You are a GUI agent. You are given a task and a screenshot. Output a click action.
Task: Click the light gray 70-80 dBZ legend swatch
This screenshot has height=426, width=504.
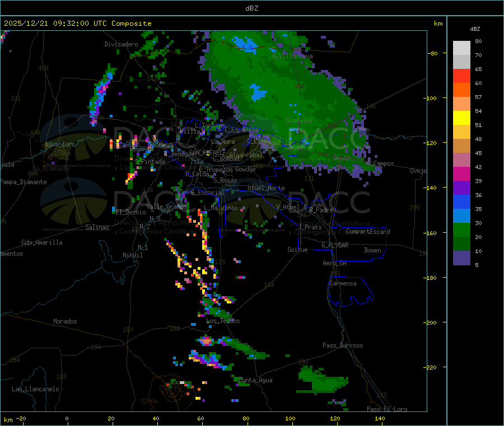pyautogui.click(x=461, y=48)
